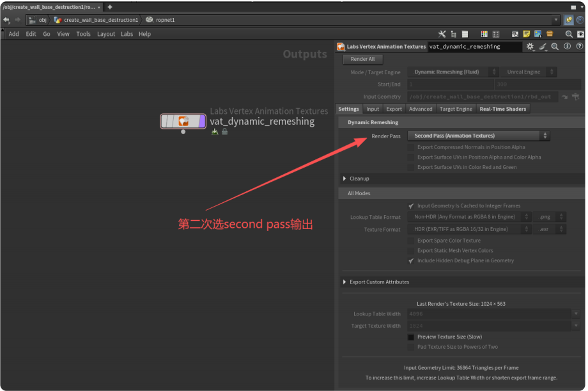The height and width of the screenshot is (391, 588).
Task: Toggle Preview Texture Size (Slow) checkbox
Action: [x=411, y=337]
